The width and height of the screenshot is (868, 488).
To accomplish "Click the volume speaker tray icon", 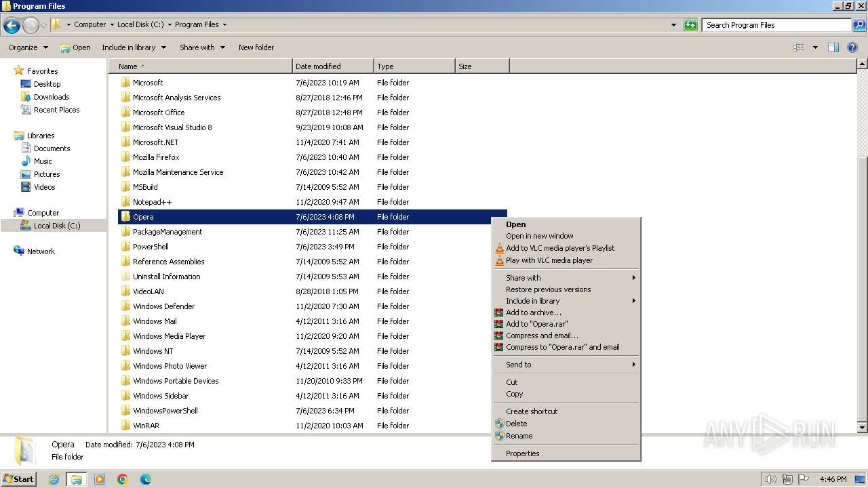I will (x=770, y=479).
